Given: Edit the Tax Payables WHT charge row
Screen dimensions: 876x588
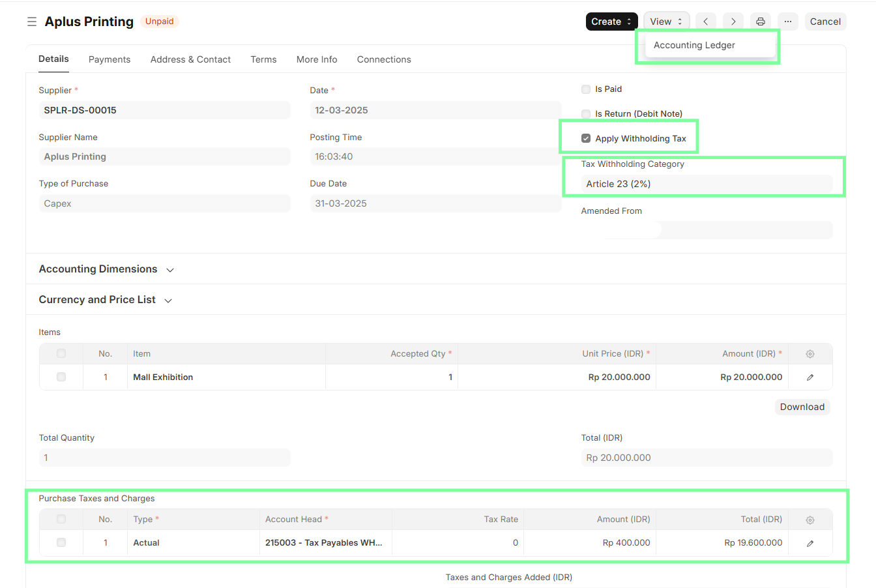Looking at the screenshot, I should point(810,542).
